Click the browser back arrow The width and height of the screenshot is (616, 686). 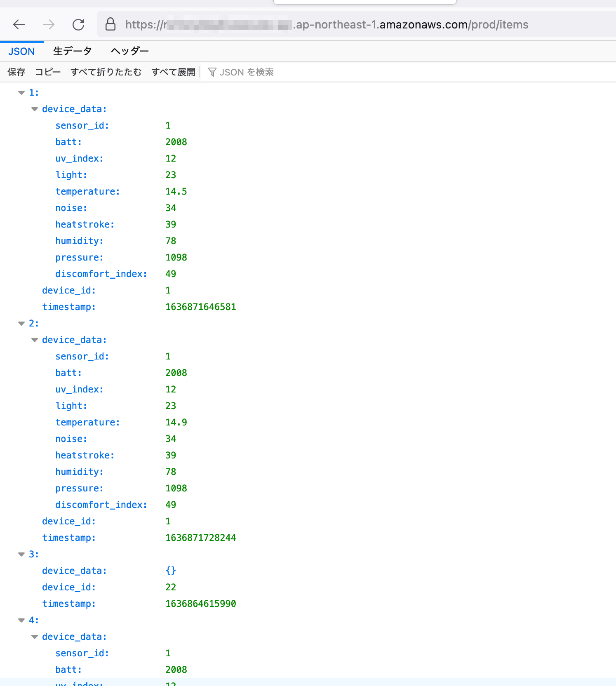click(x=19, y=25)
